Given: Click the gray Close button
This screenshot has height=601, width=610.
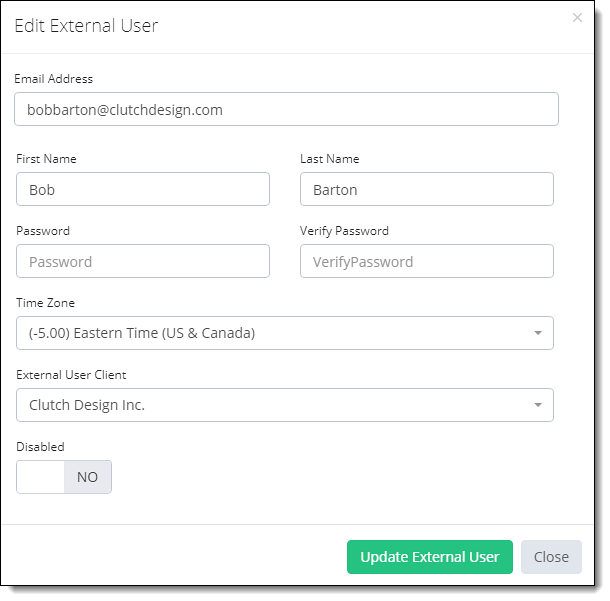Looking at the screenshot, I should [x=551, y=557].
